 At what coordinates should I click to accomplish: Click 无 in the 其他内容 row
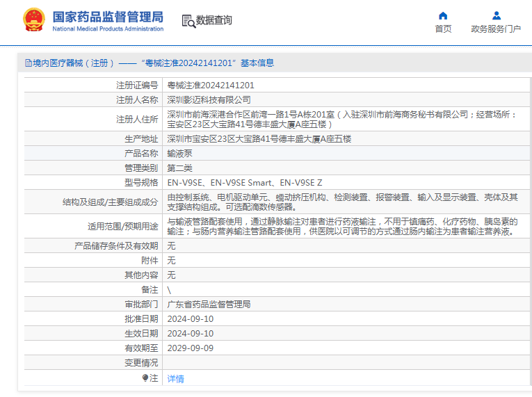(x=171, y=275)
